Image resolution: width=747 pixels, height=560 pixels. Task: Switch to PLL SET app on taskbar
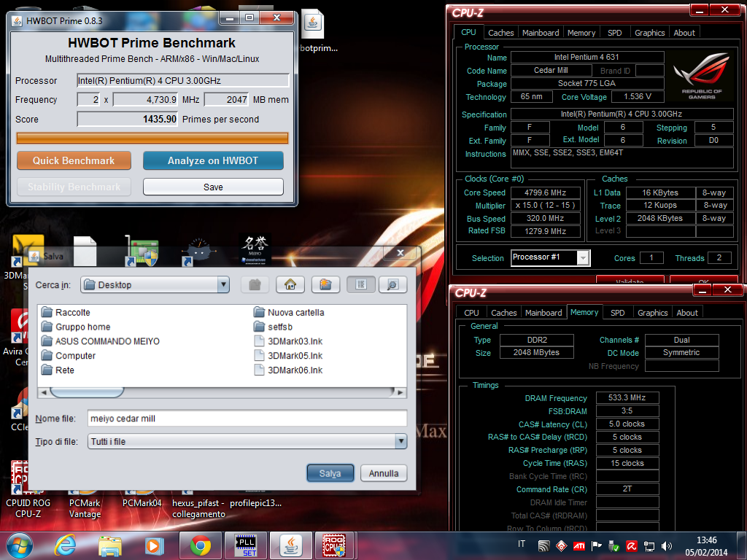coord(246,545)
